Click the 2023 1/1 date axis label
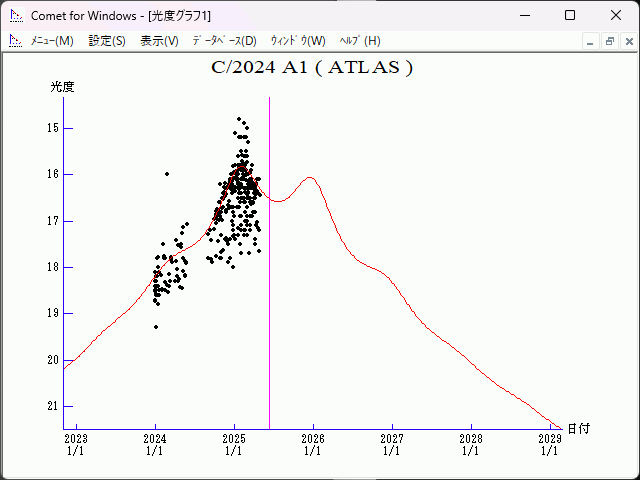 coord(76,445)
